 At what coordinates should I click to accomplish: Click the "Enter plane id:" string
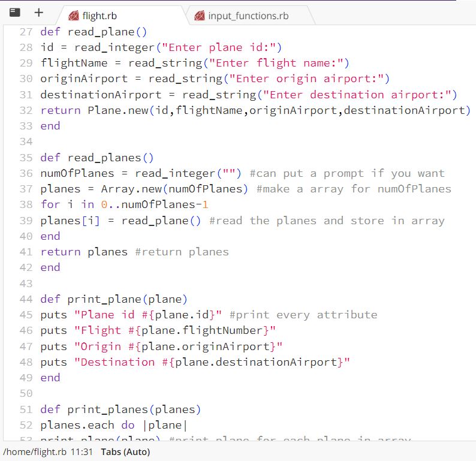219,47
